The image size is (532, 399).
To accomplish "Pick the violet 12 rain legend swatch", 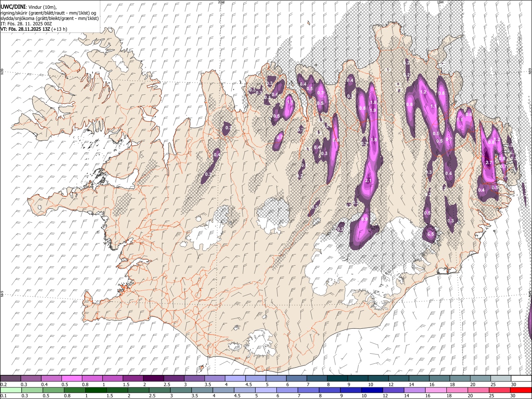I will pos(393,390).
